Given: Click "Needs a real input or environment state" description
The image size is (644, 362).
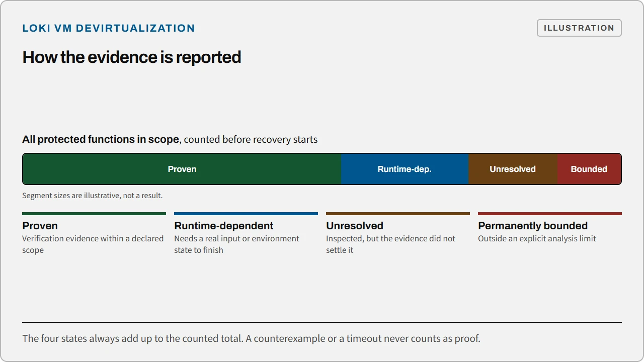Looking at the screenshot, I should tap(237, 244).
